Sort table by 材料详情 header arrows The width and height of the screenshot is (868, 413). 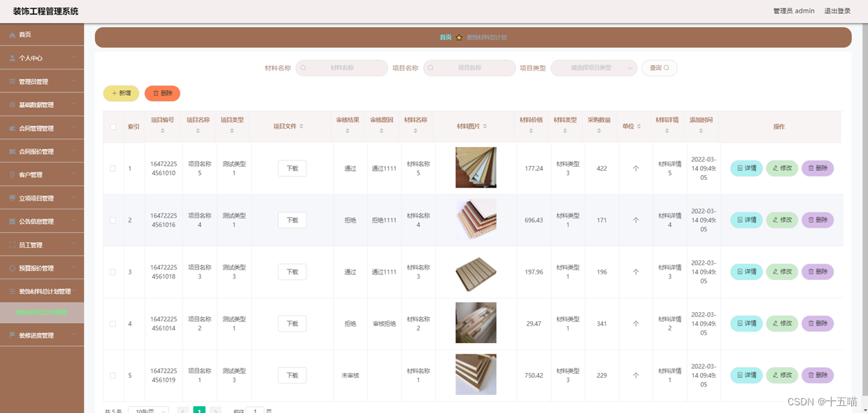pos(667,131)
